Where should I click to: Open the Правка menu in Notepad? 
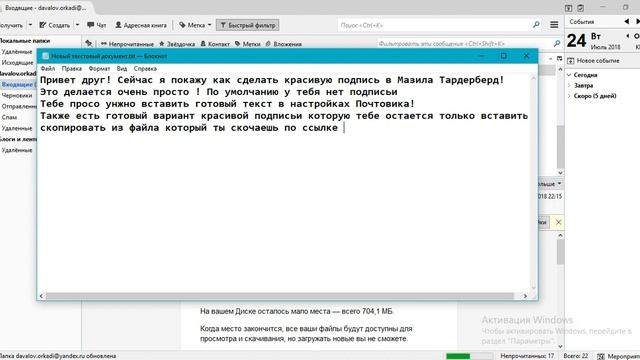[x=71, y=69]
